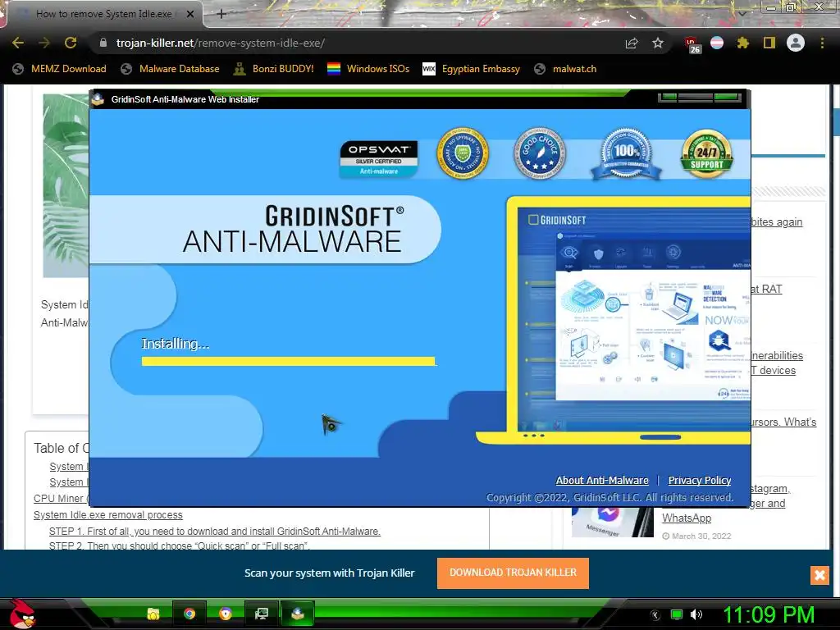Open the Chrome three-dot menu

click(822, 43)
